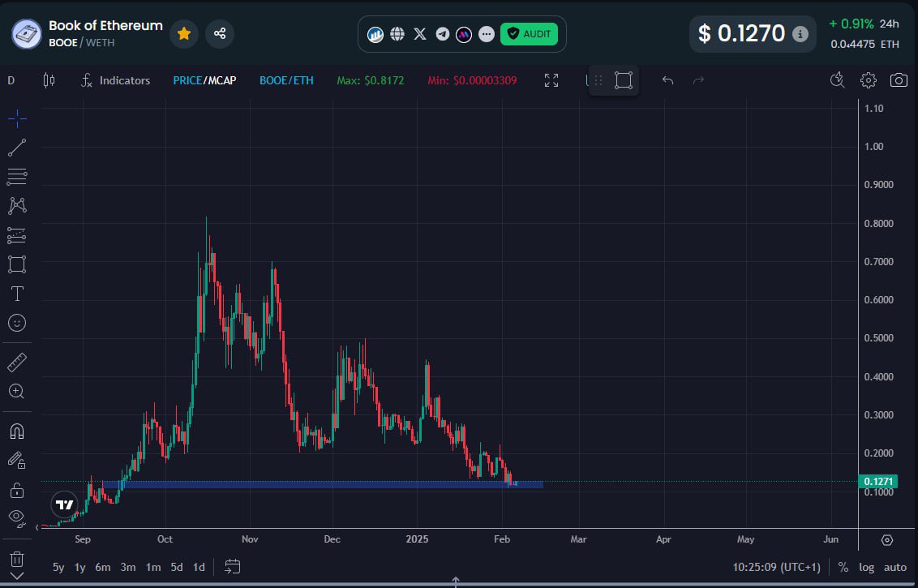Expand the bottom panel arrow
This screenshot has height=588, width=918.
(x=456, y=581)
